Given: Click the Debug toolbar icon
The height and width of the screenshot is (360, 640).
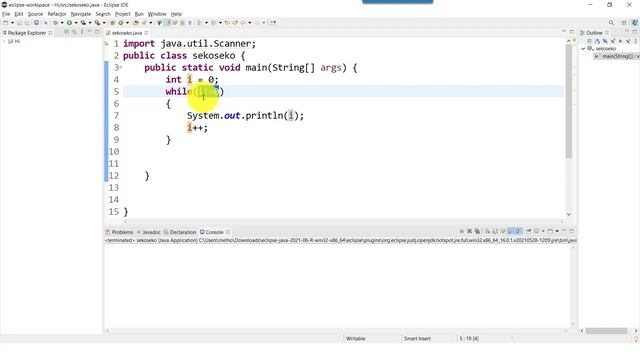Looking at the screenshot, I should tap(56, 23).
